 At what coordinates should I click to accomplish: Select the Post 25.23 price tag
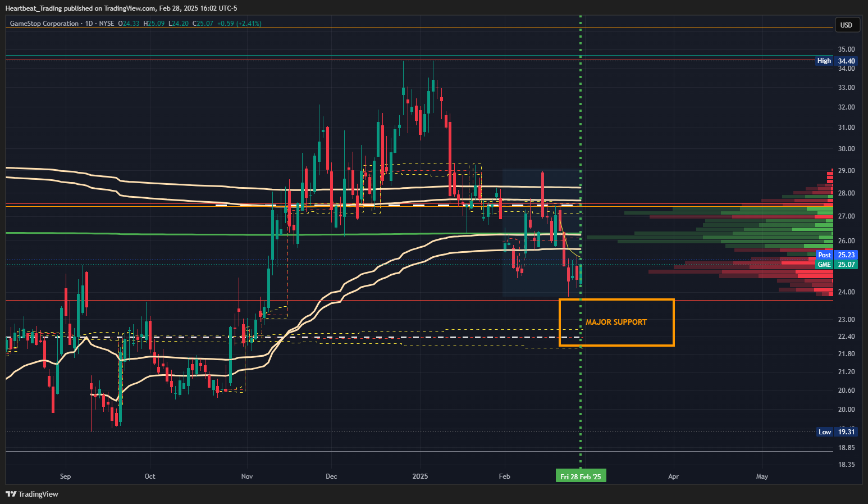pos(836,255)
